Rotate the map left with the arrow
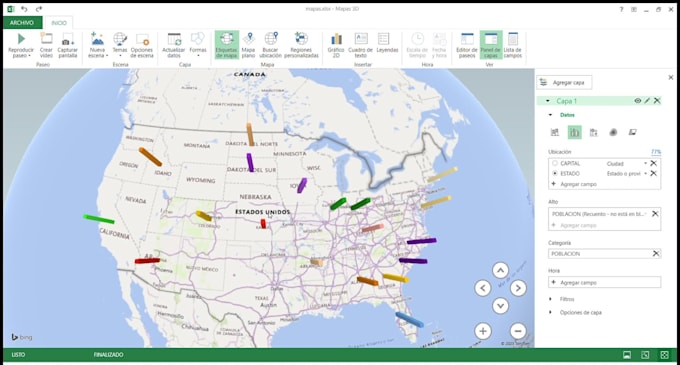This screenshot has height=365, width=680. [x=483, y=288]
